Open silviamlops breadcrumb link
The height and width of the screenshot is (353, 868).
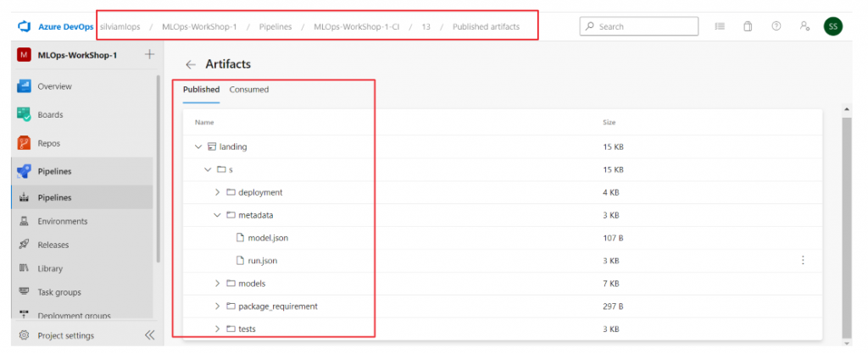(120, 26)
